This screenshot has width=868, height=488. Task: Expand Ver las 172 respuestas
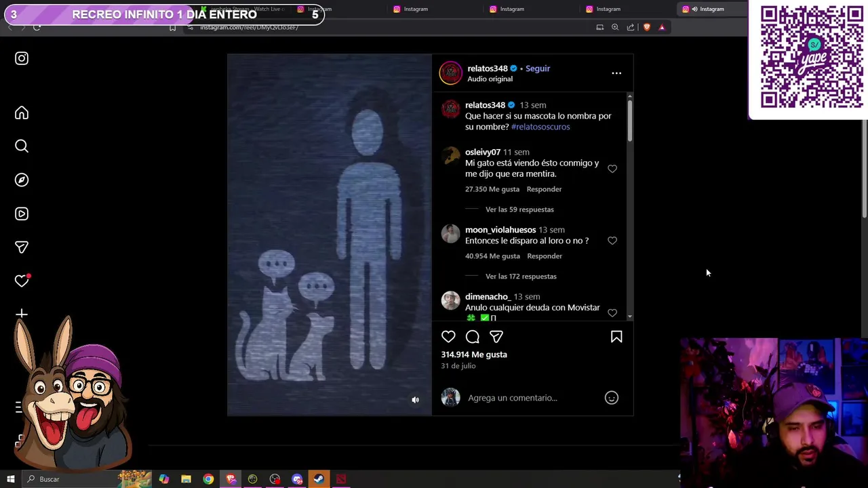(x=521, y=277)
